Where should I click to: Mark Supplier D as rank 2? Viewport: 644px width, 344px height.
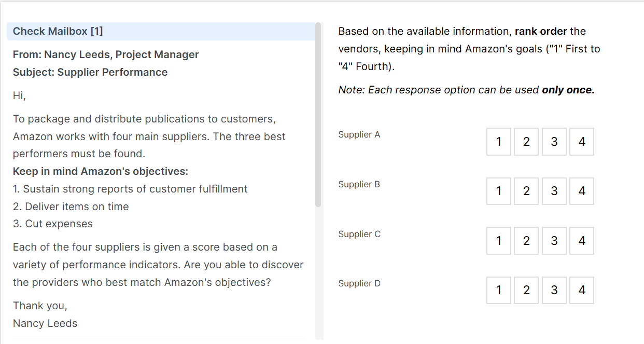pyautogui.click(x=526, y=290)
